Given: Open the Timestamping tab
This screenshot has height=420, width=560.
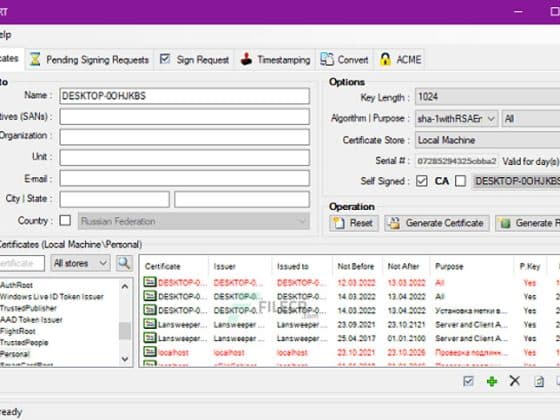Looking at the screenshot, I should pos(275,60).
